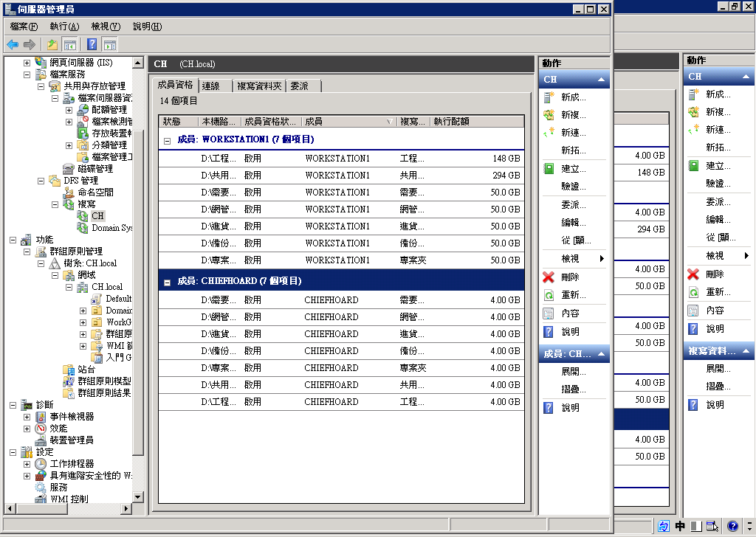
Task: Collapse the 成員: CH... actions section
Action: (x=601, y=354)
